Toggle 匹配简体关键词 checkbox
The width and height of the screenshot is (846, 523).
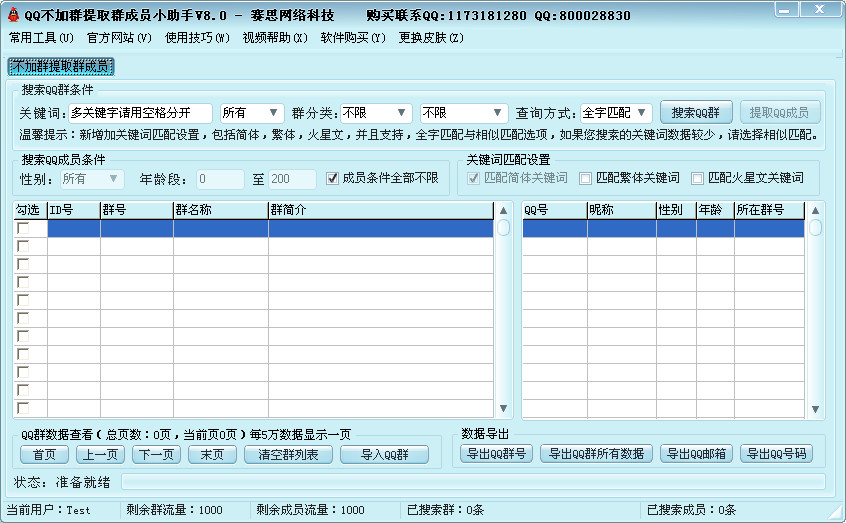point(473,178)
